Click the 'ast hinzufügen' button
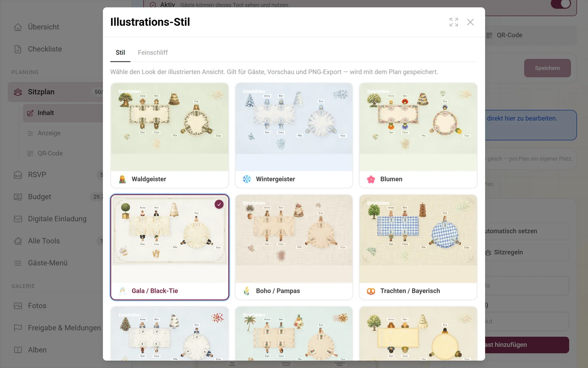Image resolution: width=588 pixels, height=368 pixels. point(527,345)
